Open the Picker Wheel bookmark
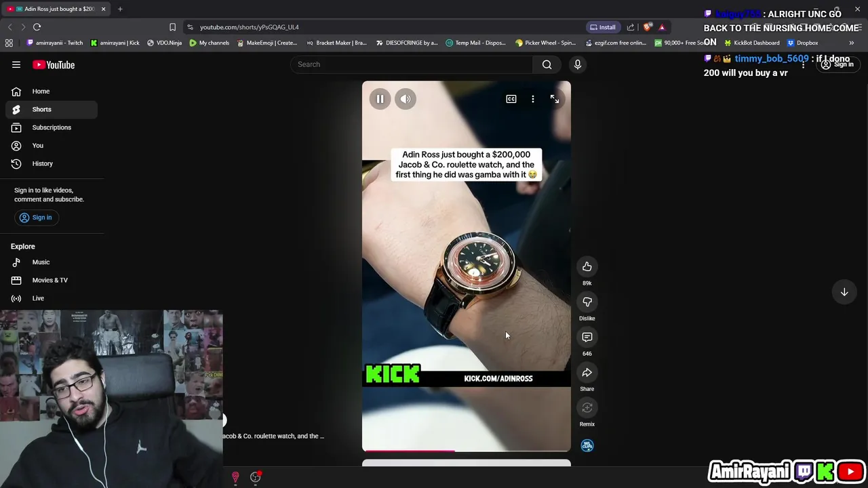The image size is (868, 488). pyautogui.click(x=545, y=43)
